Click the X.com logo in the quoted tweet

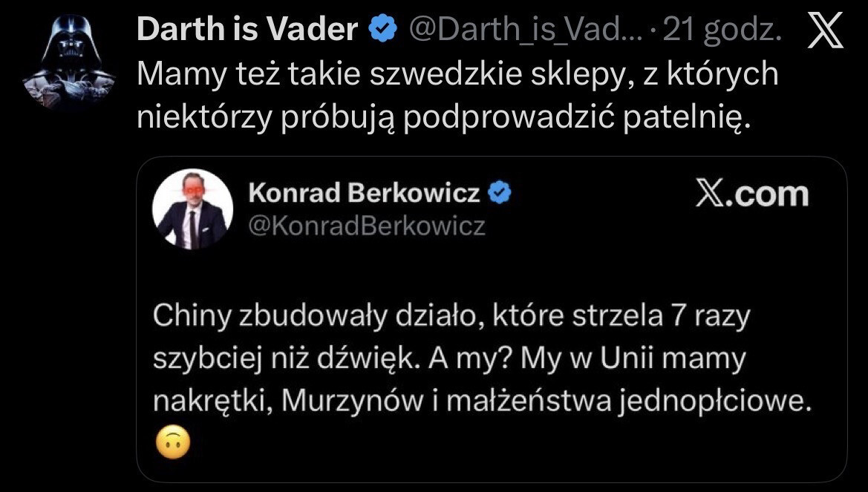[751, 194]
